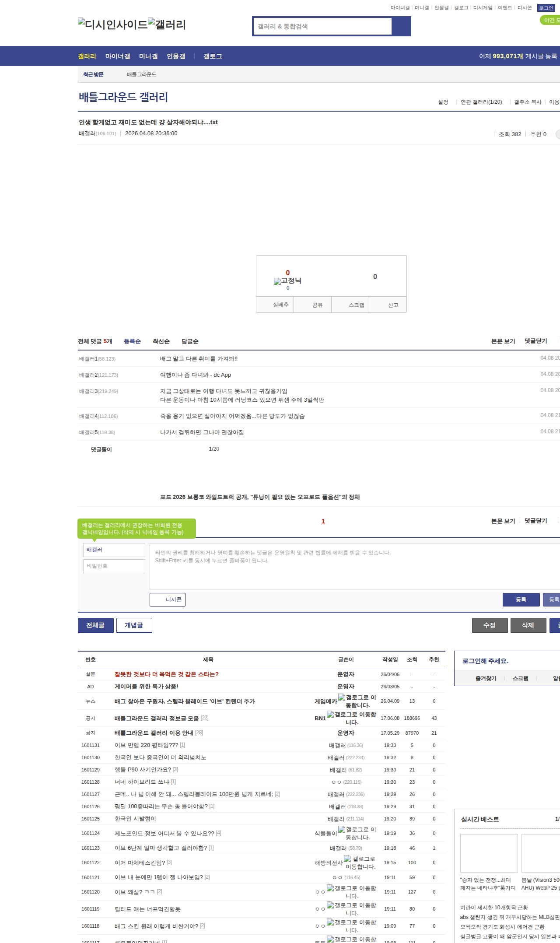
Task: Open post '이브 만렙 220 평타임???'
Action: point(147,745)
